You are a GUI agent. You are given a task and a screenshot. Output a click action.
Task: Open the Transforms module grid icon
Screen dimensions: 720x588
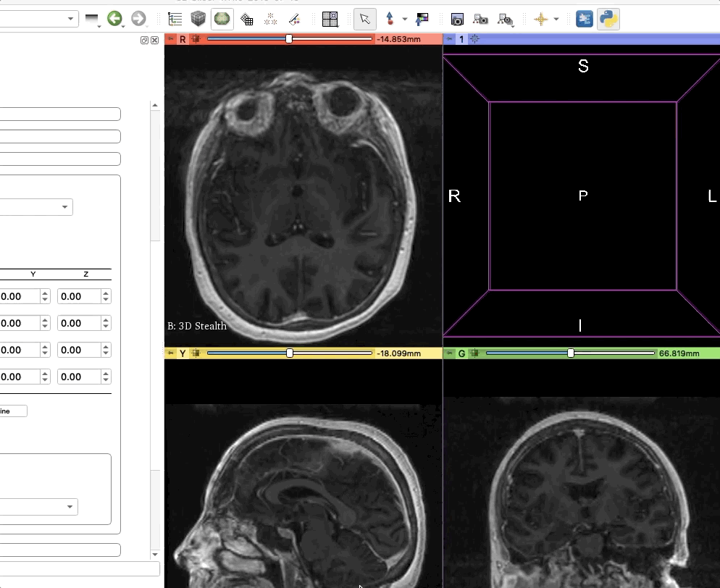(246, 20)
